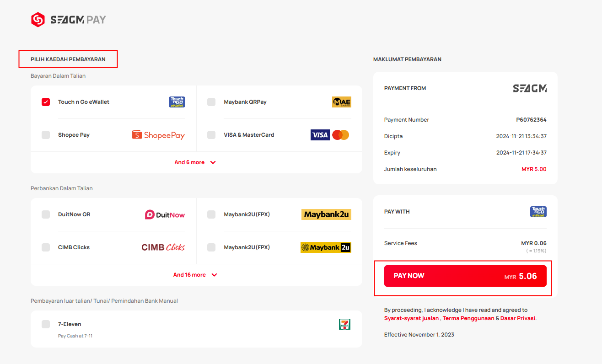Tick the VISA & MasterCard checkbox

pyautogui.click(x=211, y=135)
